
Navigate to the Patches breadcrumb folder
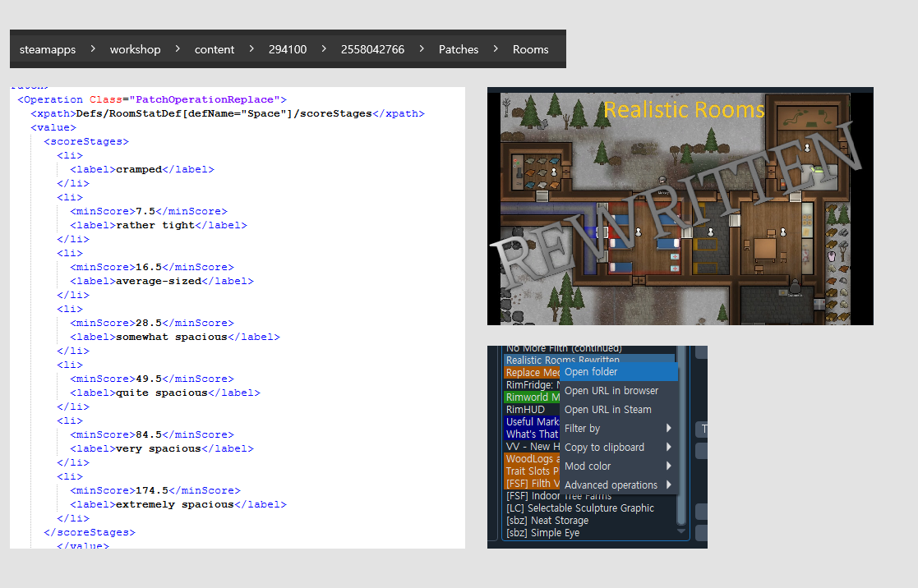click(459, 50)
